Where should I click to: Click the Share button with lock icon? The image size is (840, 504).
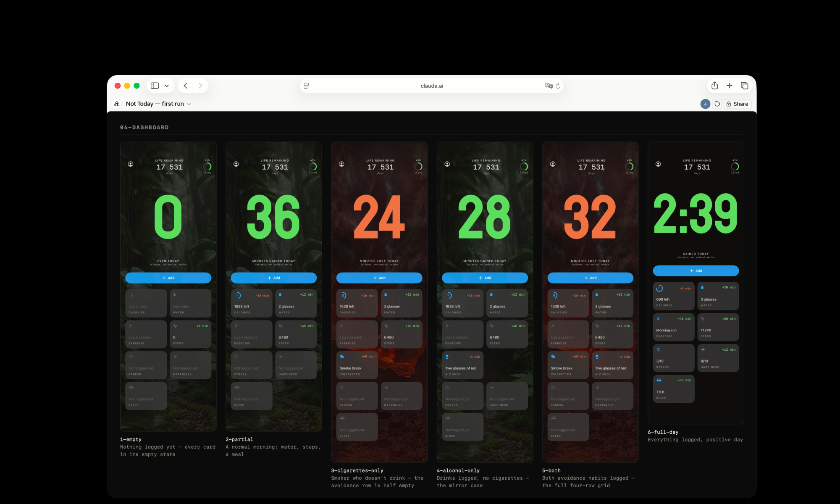pyautogui.click(x=737, y=104)
